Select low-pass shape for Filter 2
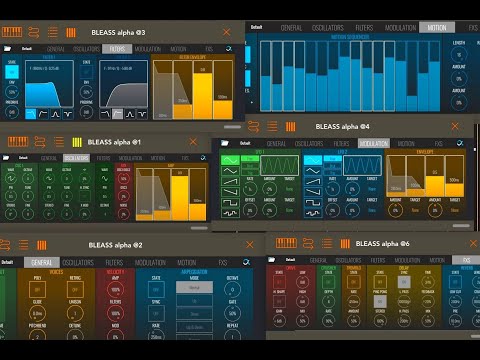This screenshot has width=480, height=360. [x=105, y=114]
